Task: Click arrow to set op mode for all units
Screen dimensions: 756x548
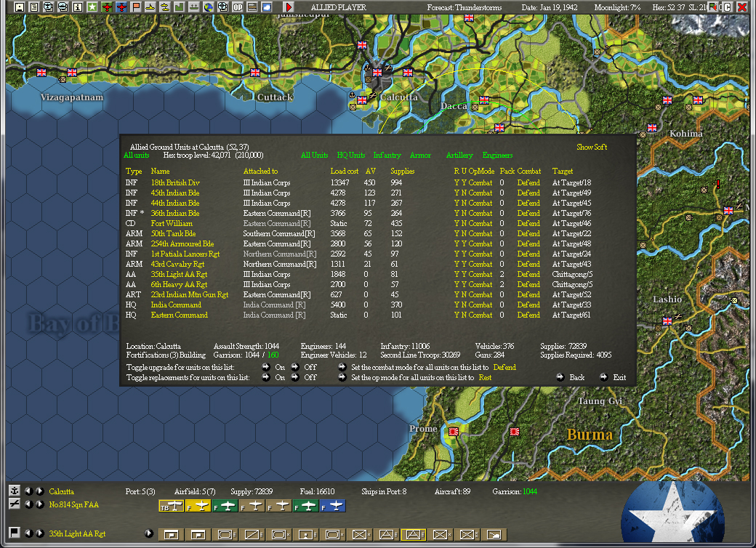Action: [342, 377]
